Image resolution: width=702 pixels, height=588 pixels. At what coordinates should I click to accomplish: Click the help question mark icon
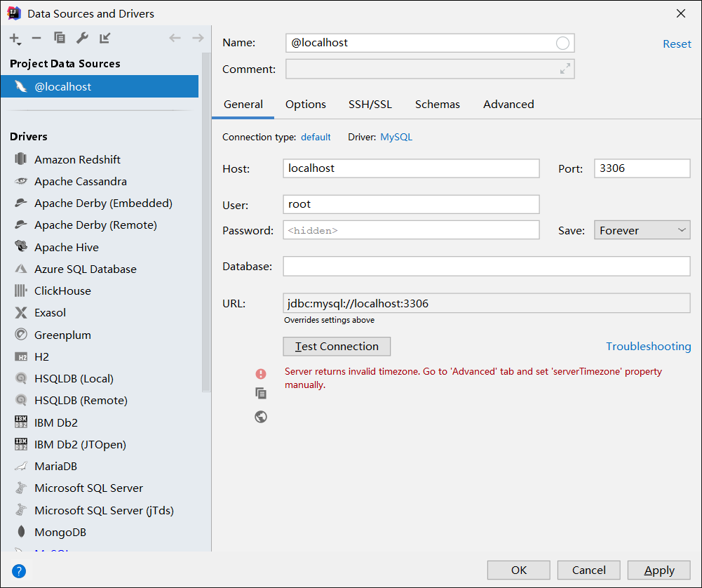(19, 570)
